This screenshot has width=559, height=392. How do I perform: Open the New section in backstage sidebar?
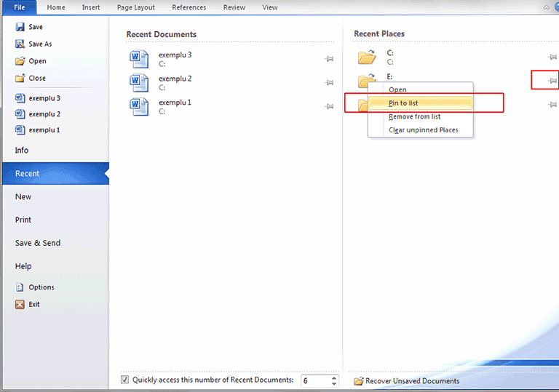[23, 196]
